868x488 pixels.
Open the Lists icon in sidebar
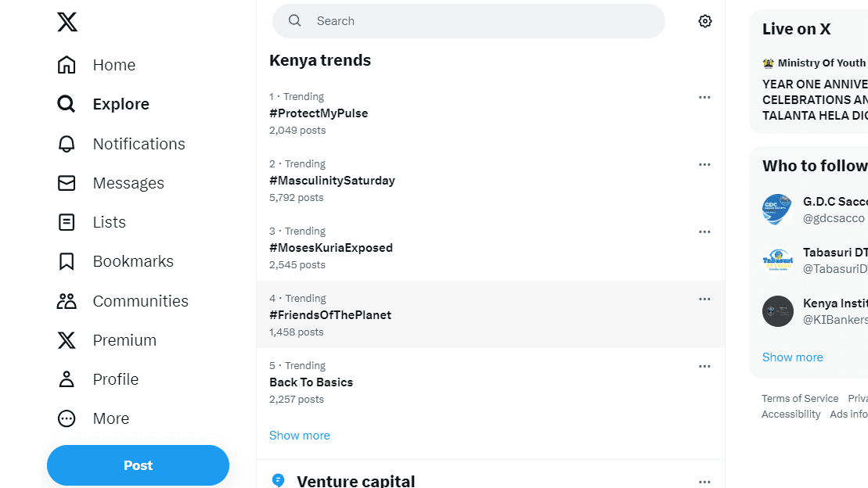coord(67,222)
